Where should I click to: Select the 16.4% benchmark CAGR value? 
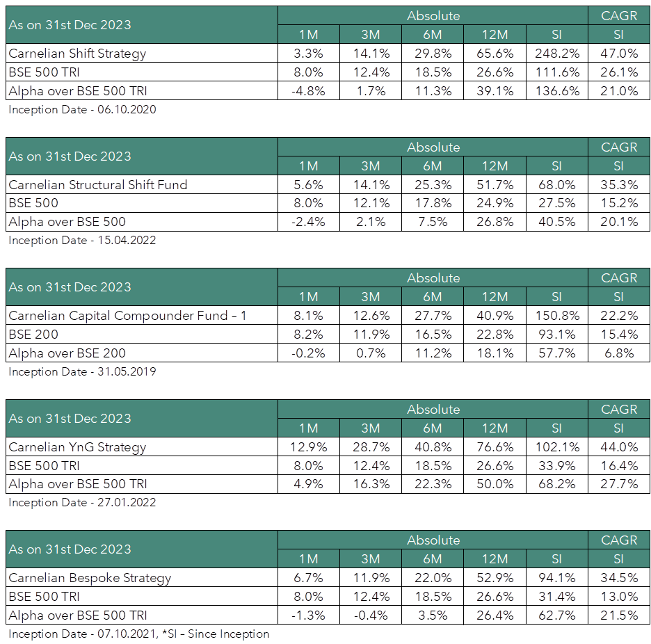click(x=619, y=466)
